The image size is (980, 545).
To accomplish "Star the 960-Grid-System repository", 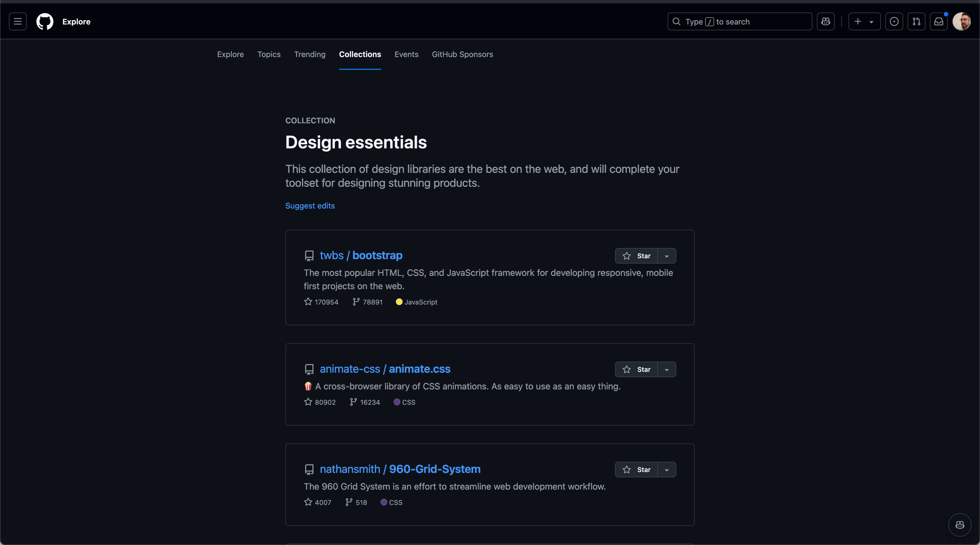I will (x=636, y=470).
